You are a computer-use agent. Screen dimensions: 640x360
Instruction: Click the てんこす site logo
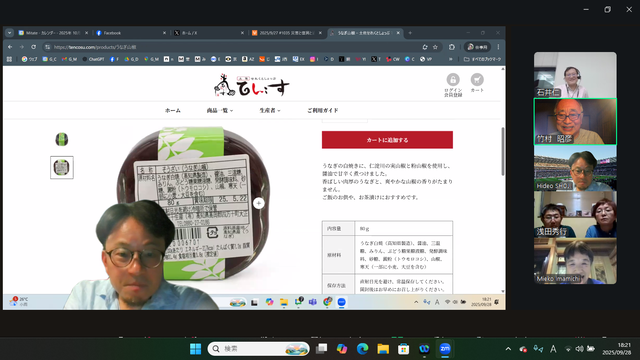[251, 85]
